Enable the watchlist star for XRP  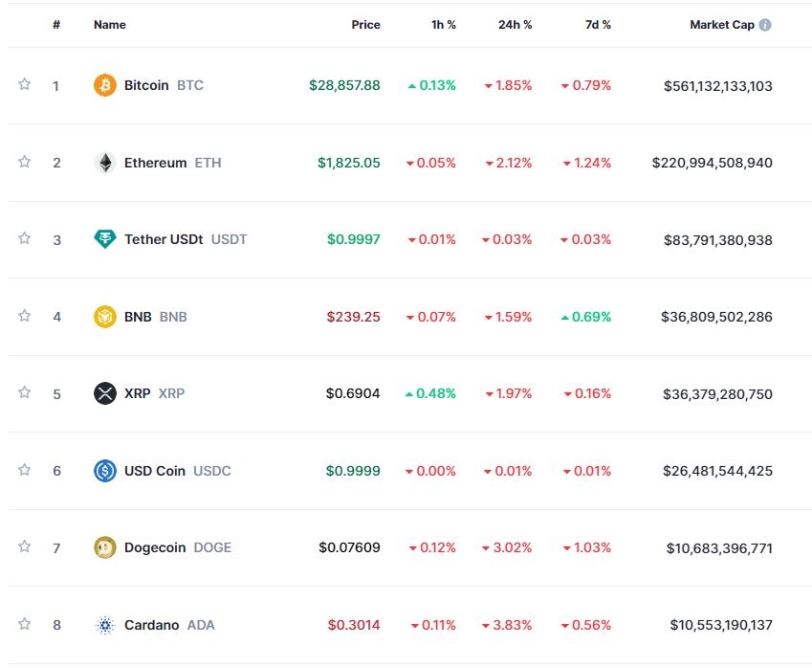(x=24, y=393)
